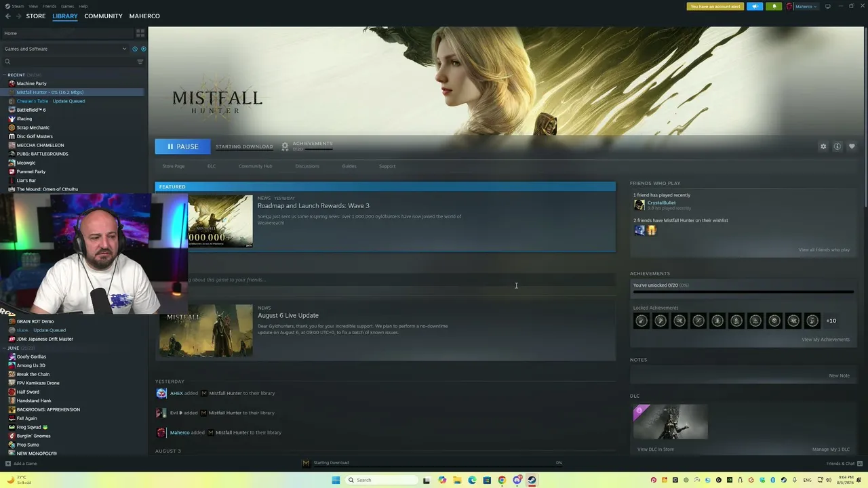Click View My Achievements link
This screenshot has width=868, height=488.
(x=825, y=340)
